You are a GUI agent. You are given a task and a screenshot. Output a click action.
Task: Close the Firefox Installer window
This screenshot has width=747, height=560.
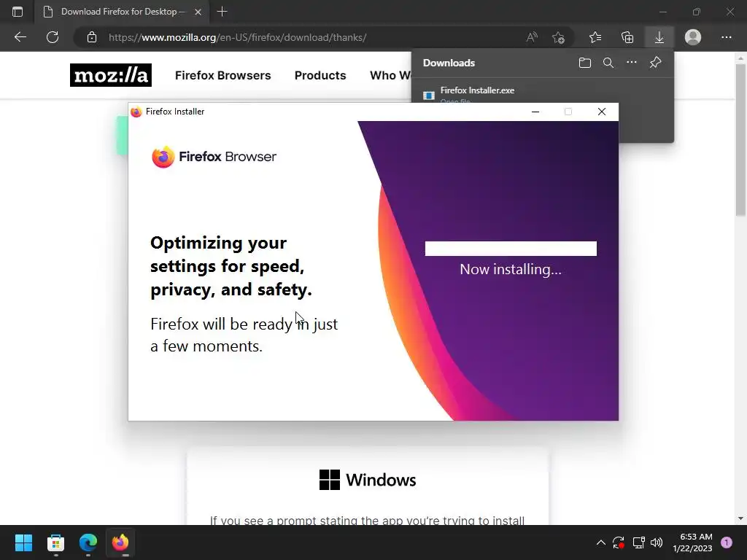coord(602,112)
